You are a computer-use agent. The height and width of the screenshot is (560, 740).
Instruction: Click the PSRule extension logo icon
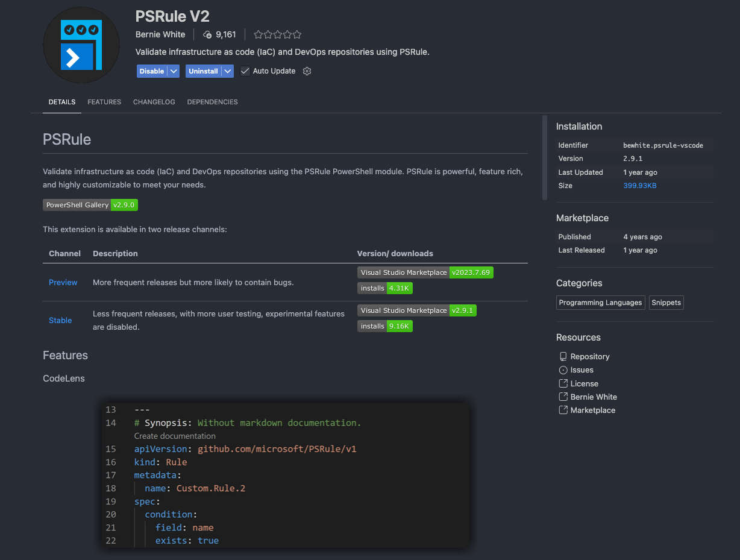click(x=81, y=45)
